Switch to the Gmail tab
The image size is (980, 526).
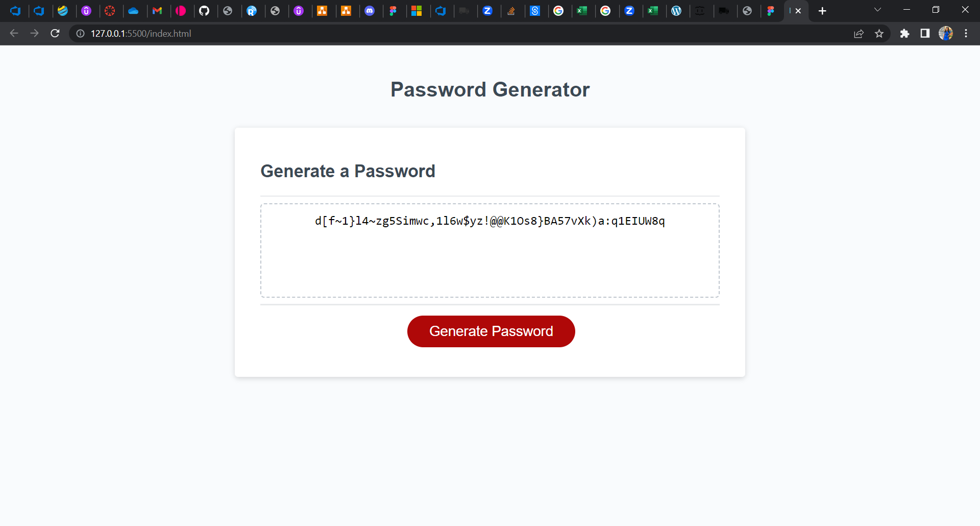click(158, 10)
